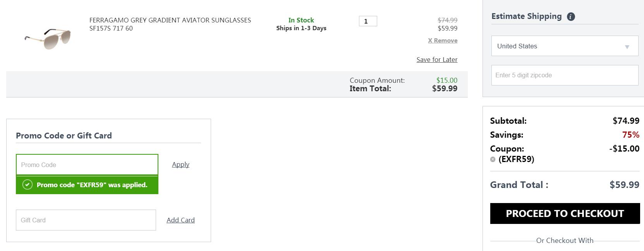Click X Remove for the sunglasses item

pyautogui.click(x=443, y=40)
